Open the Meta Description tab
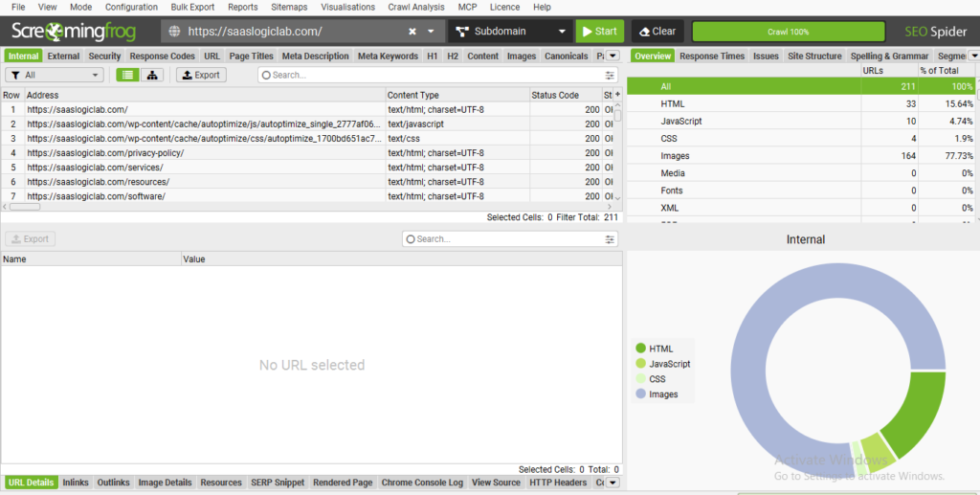The width and height of the screenshot is (980, 495). coord(315,56)
